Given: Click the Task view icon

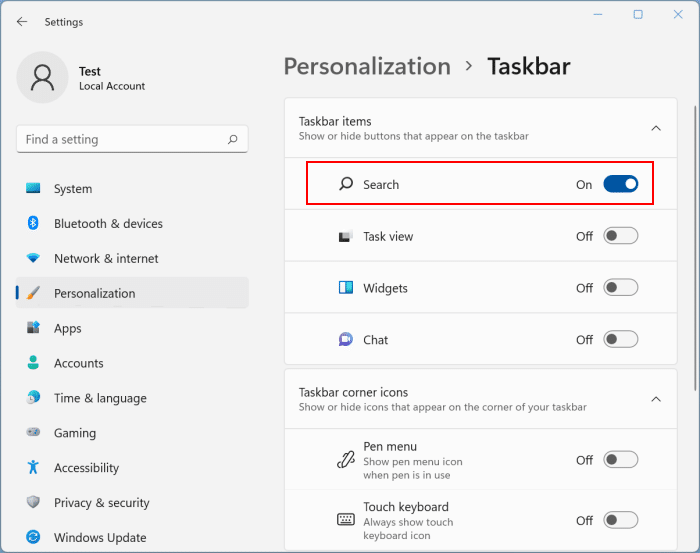Looking at the screenshot, I should click(x=346, y=236).
